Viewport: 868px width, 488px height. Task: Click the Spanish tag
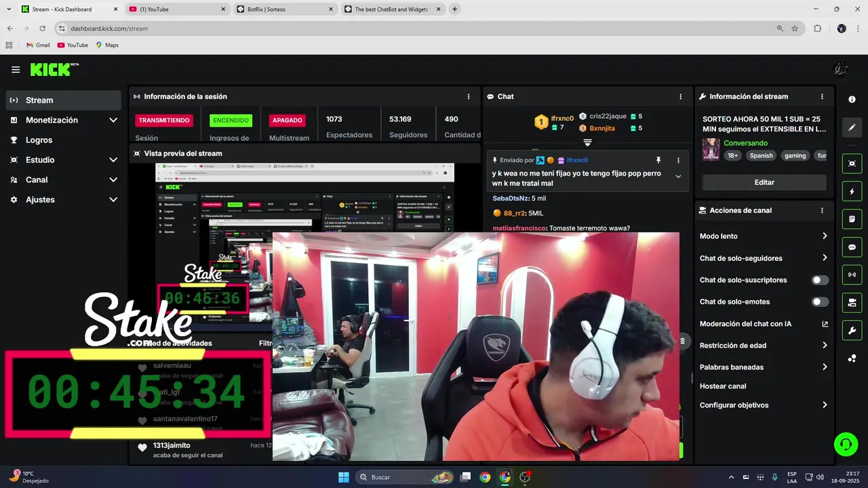click(761, 156)
